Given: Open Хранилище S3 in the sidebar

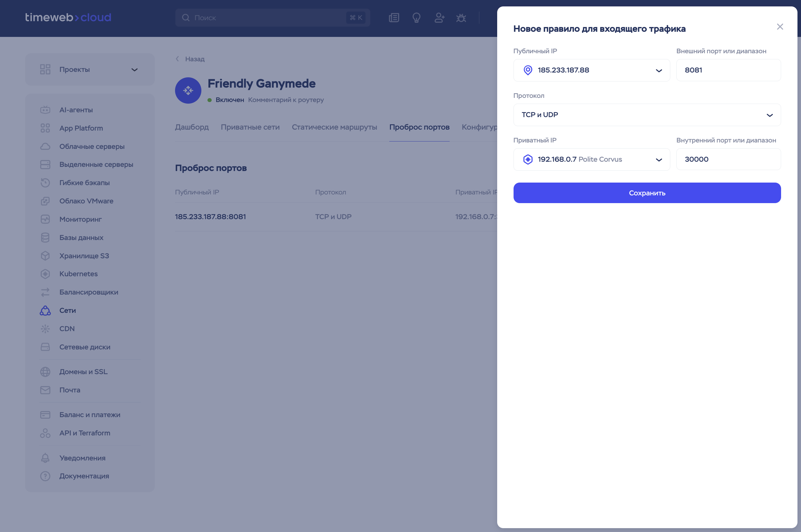Looking at the screenshot, I should 84,256.
